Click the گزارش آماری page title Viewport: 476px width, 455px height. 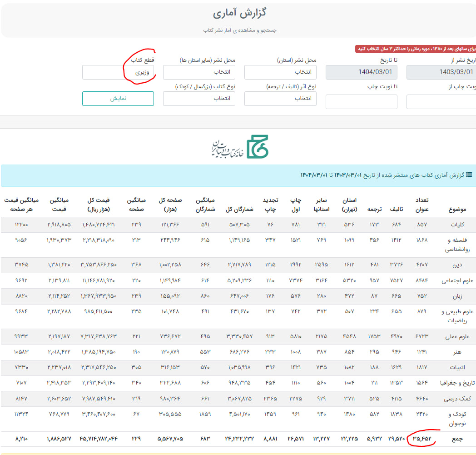[x=238, y=14]
